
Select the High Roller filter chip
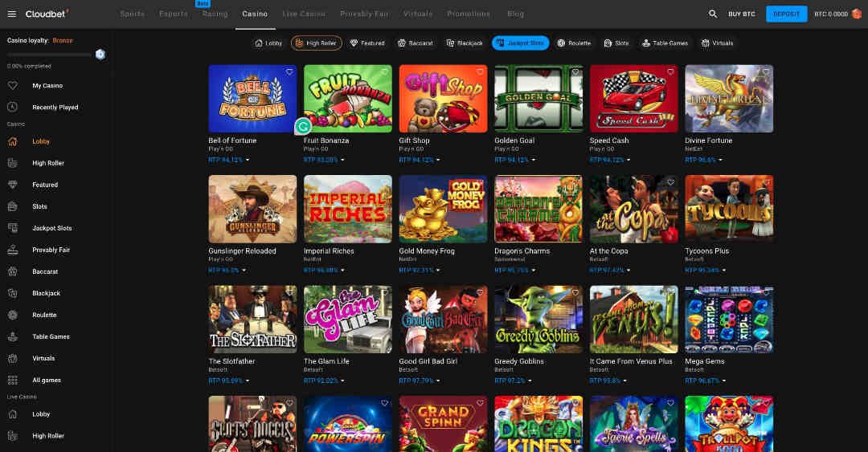316,43
